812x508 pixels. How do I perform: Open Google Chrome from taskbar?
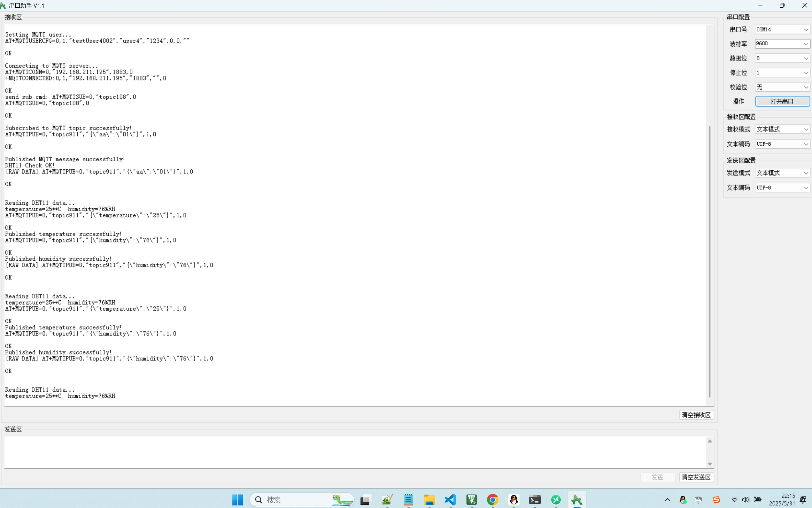(x=492, y=500)
